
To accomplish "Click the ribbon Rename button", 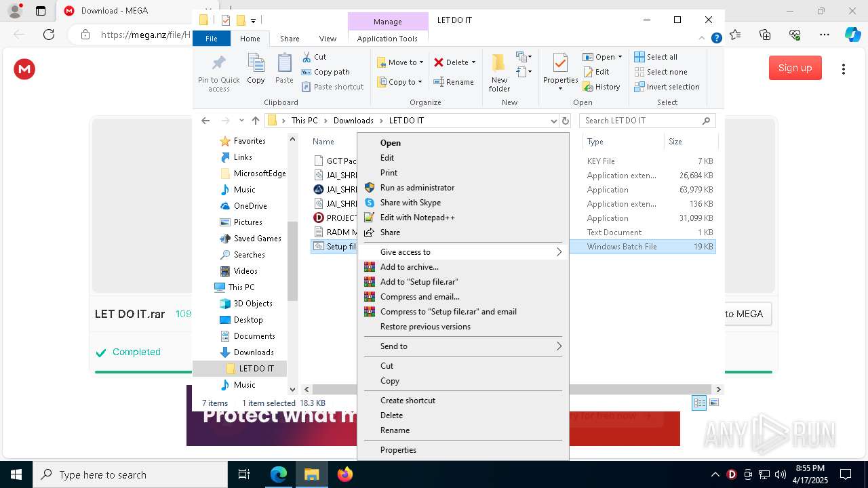I will [454, 82].
